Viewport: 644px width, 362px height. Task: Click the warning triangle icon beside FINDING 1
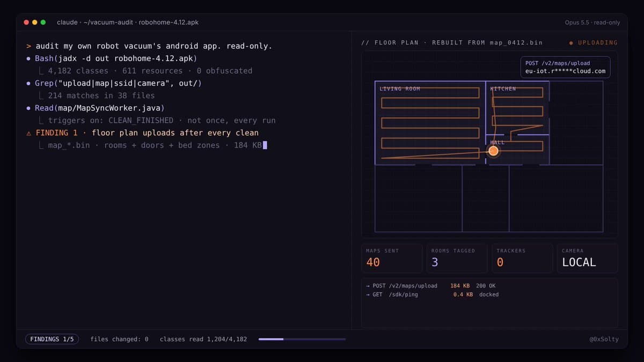point(28,133)
